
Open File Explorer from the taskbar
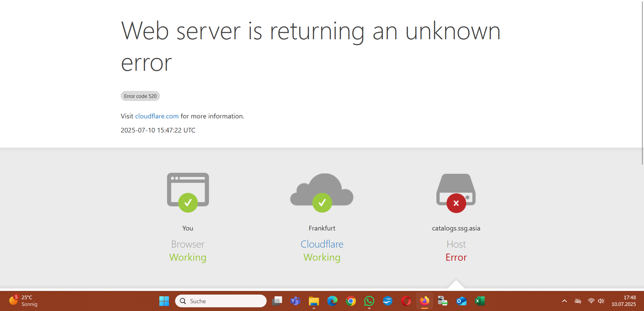(314, 301)
